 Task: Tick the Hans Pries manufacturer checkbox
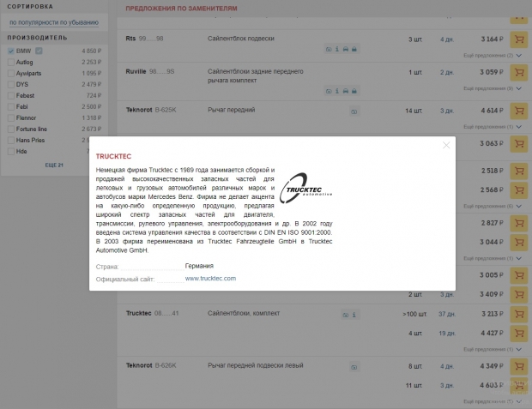tap(10, 140)
